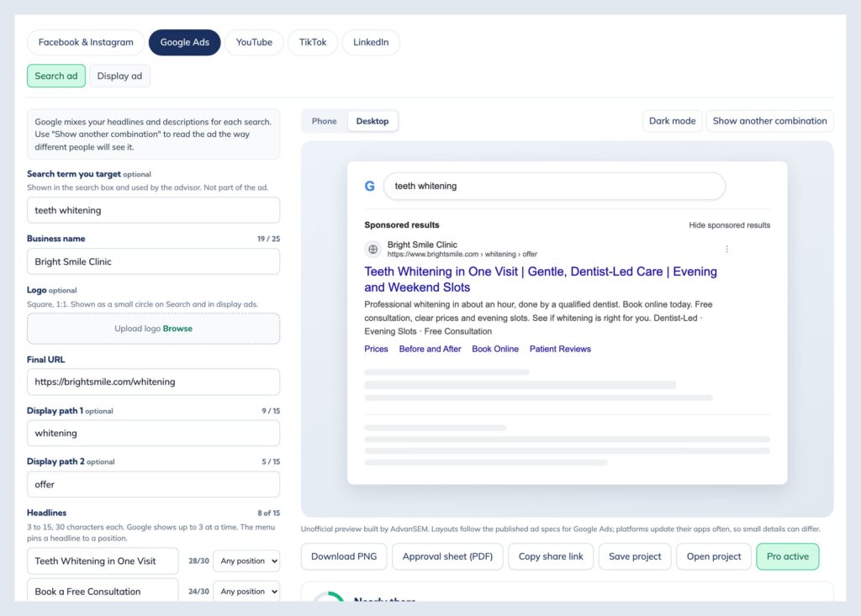Click the Sponsored results heading
The width and height of the screenshot is (861, 616).
[x=401, y=225]
